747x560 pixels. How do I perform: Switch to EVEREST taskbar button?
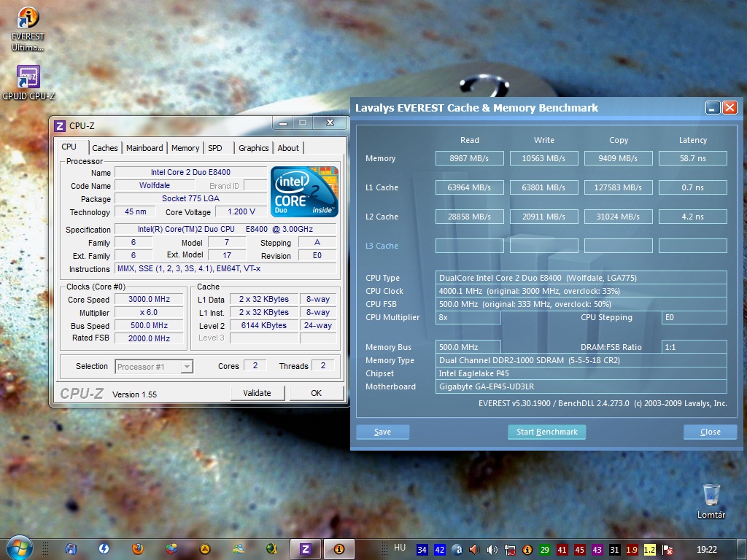[x=338, y=549]
